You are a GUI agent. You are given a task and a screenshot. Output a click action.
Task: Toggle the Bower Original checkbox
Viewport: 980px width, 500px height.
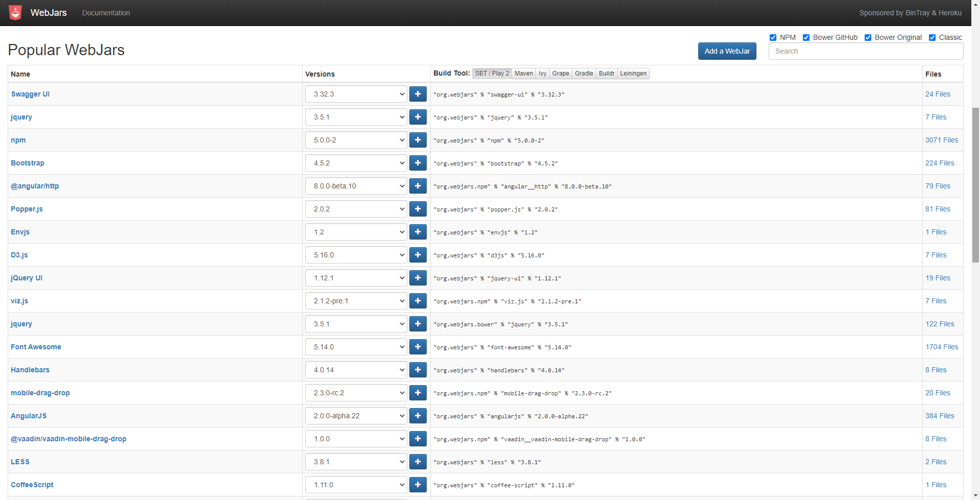click(x=868, y=37)
